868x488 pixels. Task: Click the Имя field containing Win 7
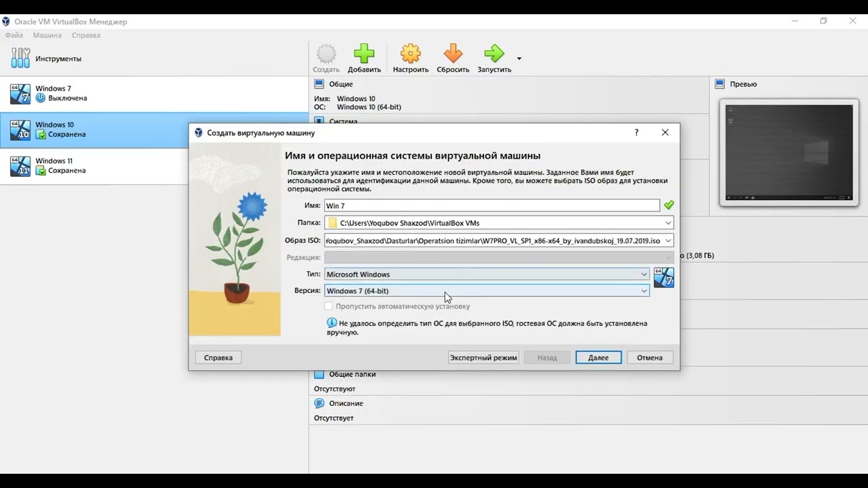pyautogui.click(x=492, y=205)
